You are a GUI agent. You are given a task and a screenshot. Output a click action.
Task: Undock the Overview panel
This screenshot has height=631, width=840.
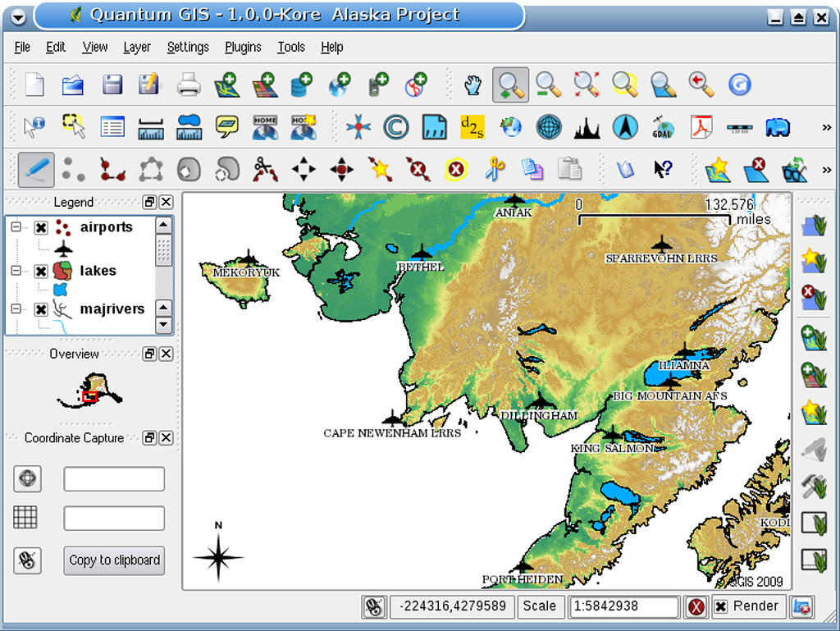tap(149, 354)
